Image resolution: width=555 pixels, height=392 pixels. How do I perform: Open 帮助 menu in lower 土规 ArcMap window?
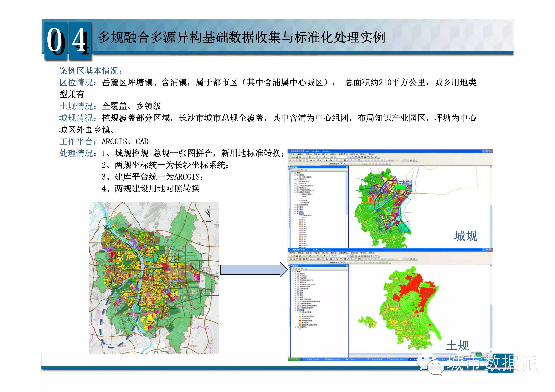372,253
